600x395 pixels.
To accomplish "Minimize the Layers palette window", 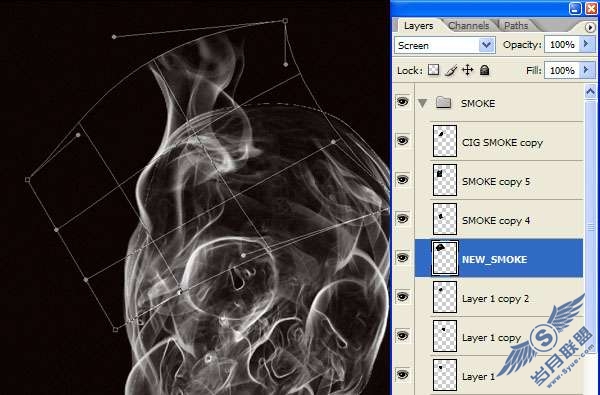I will coord(575,8).
